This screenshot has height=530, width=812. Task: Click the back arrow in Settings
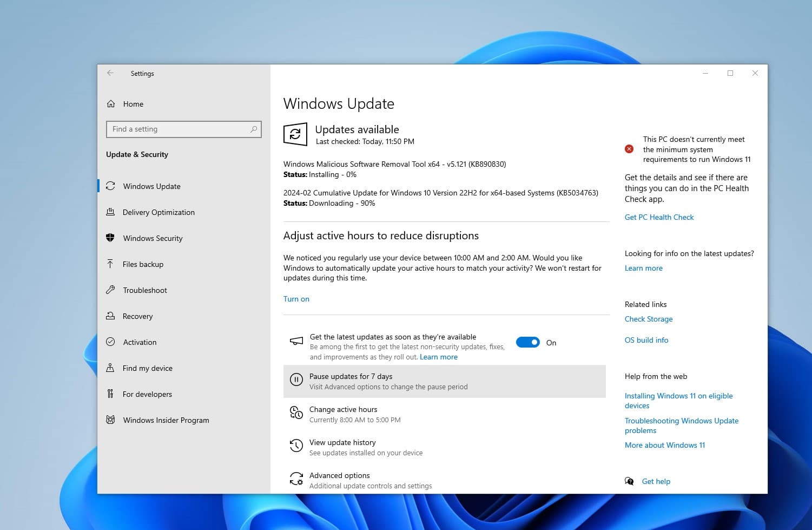[110, 73]
